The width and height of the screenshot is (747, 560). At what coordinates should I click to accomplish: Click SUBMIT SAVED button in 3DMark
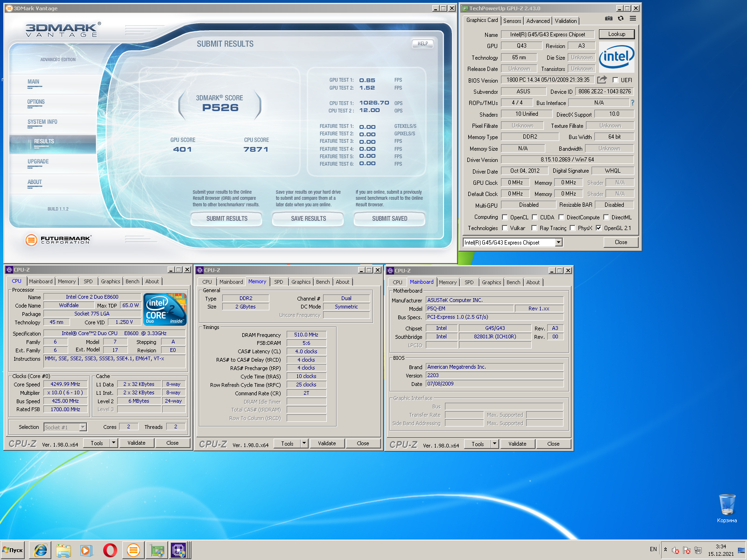(389, 218)
